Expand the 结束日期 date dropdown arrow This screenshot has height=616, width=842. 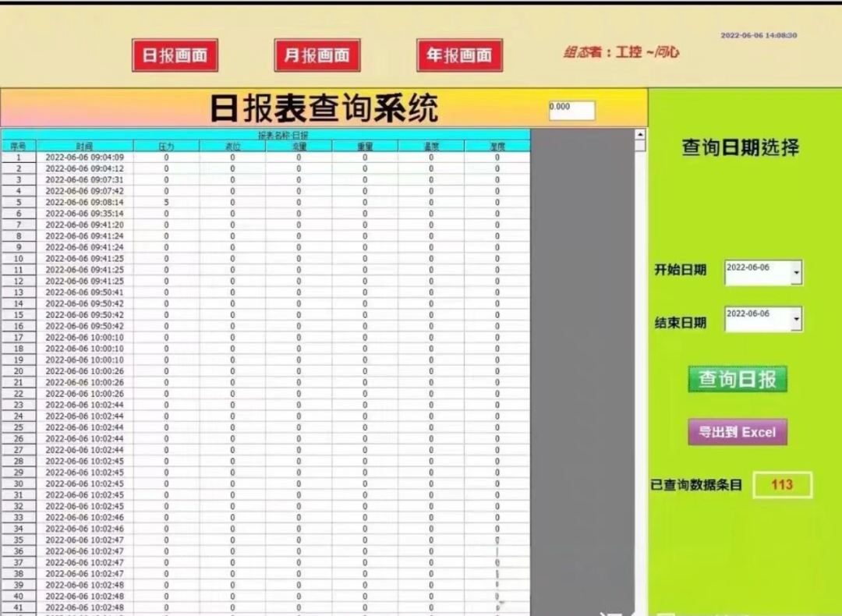point(796,319)
